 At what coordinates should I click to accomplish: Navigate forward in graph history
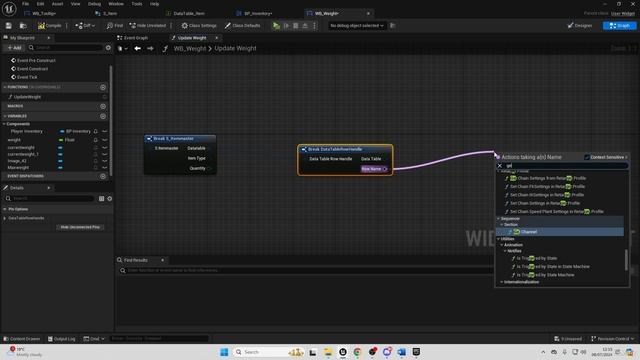tap(150, 49)
